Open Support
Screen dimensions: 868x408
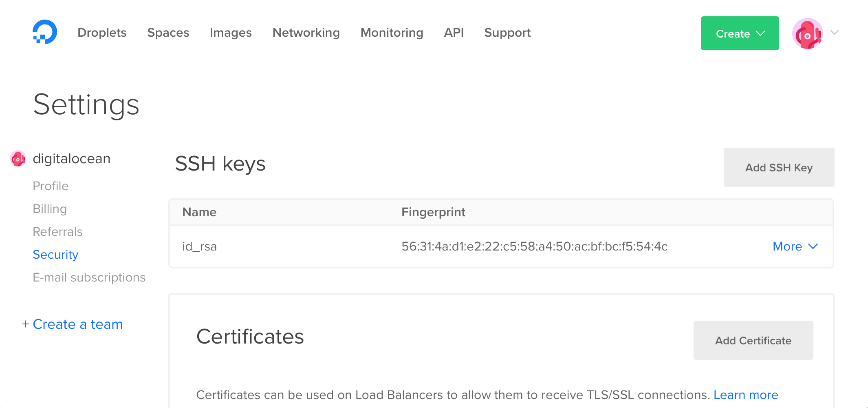[507, 33]
